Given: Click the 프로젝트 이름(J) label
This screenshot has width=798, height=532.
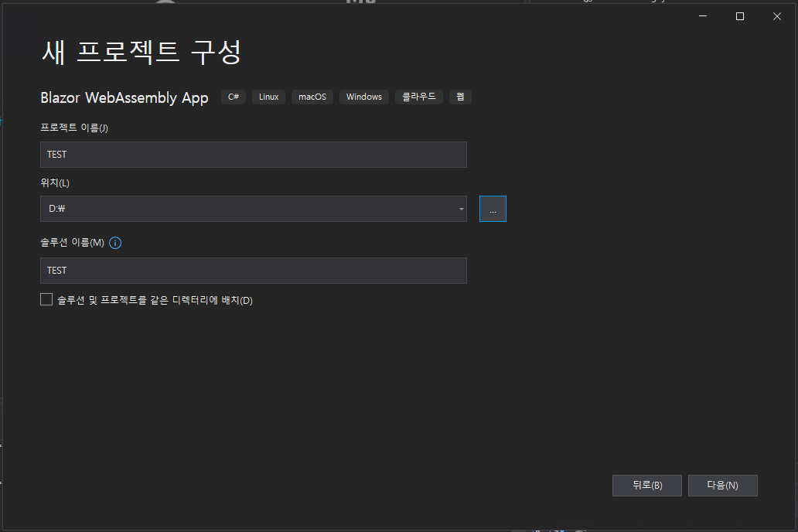Looking at the screenshot, I should 74,128.
